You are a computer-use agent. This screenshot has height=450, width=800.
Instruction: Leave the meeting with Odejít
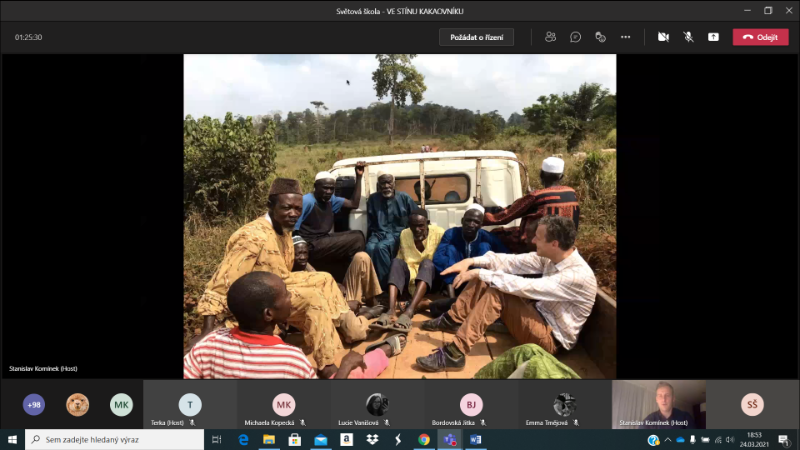760,37
